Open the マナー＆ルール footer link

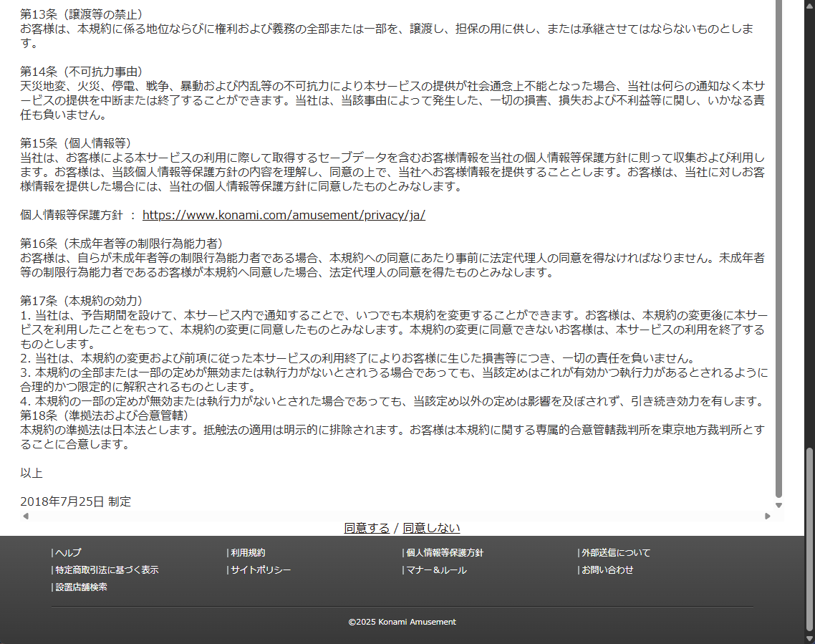point(436,570)
